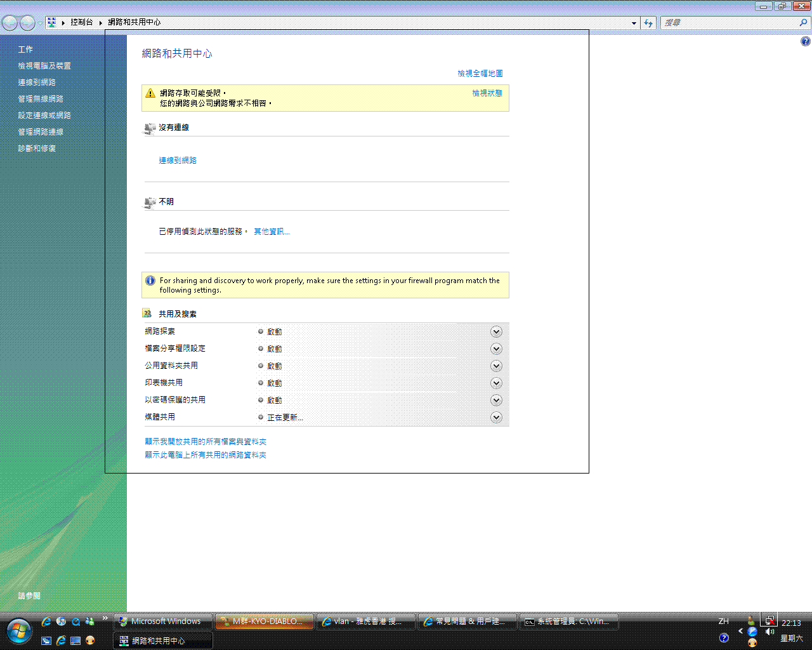
Task: Select 控制台 in the breadcrumb bar
Action: [x=82, y=21]
